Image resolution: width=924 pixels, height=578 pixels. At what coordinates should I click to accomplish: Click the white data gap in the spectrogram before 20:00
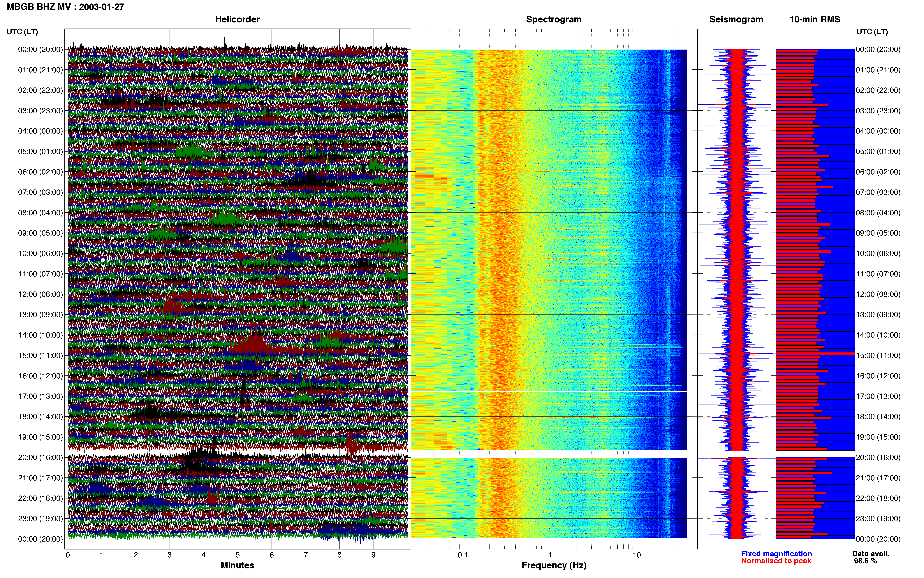pos(549,453)
